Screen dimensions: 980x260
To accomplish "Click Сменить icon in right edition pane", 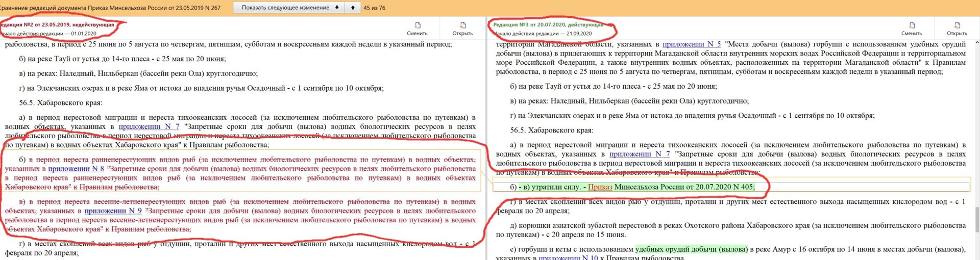I will [x=911, y=25].
